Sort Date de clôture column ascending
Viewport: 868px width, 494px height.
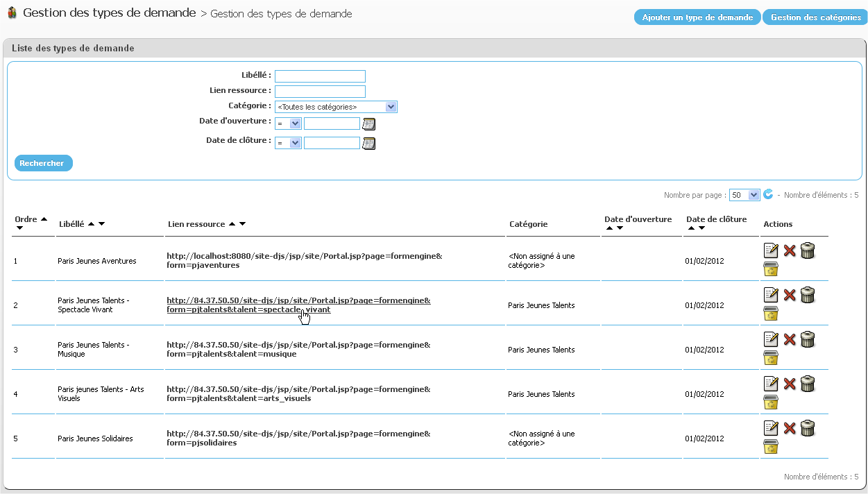point(691,228)
